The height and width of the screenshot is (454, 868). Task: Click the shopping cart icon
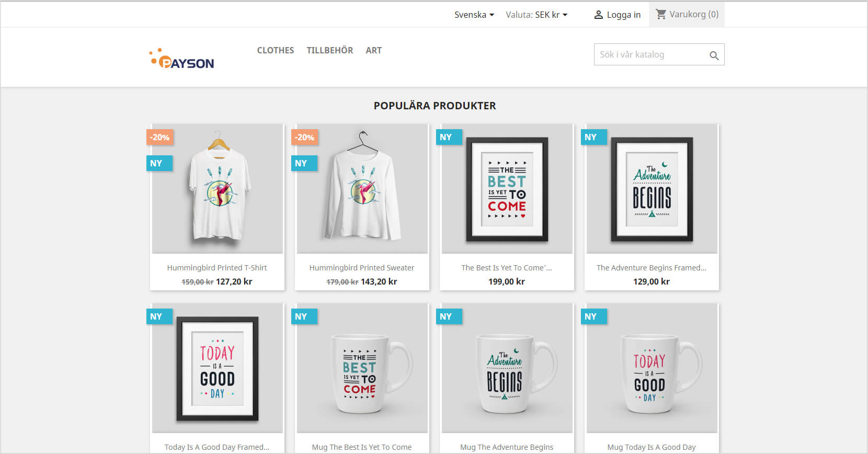tap(661, 15)
